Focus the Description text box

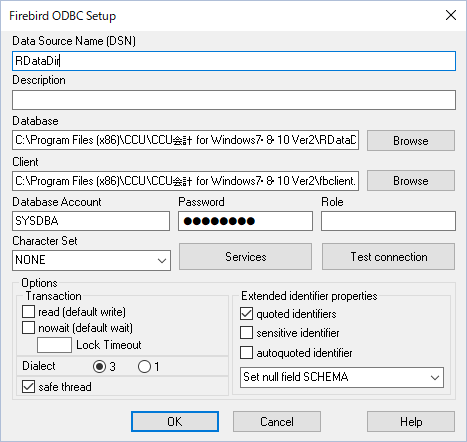[234, 100]
